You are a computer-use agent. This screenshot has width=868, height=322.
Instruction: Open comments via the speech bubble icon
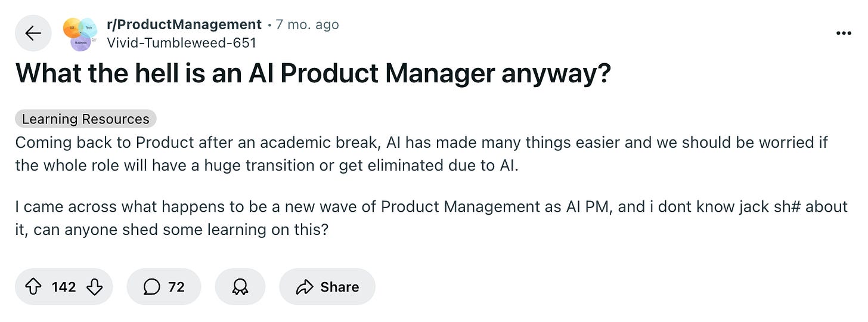point(152,287)
